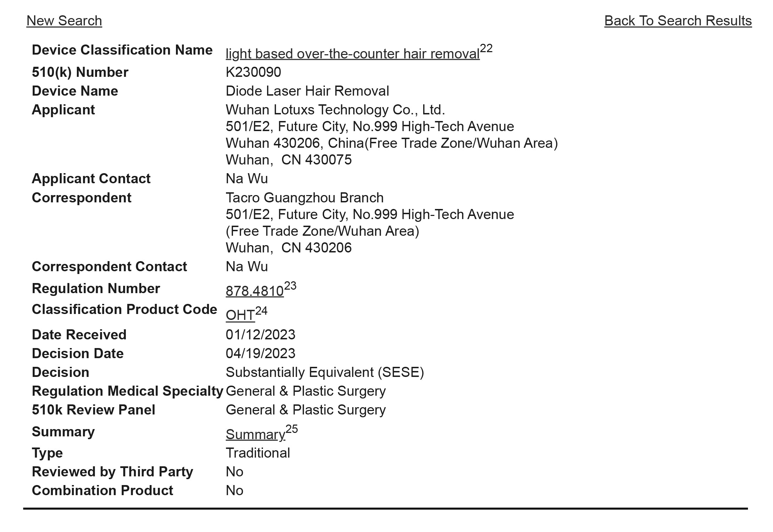Viewport: 773px width, 532px height.
Task: Click the 510(k) number K230090
Action: click(x=253, y=72)
